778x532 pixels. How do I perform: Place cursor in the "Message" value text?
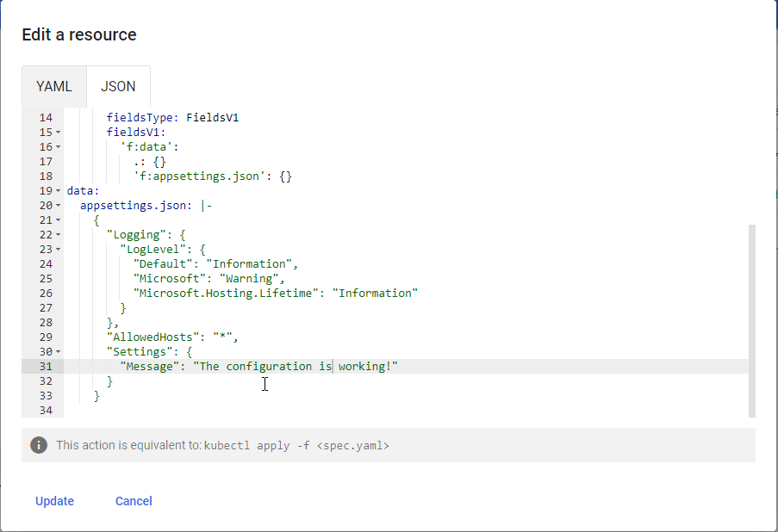(293, 367)
